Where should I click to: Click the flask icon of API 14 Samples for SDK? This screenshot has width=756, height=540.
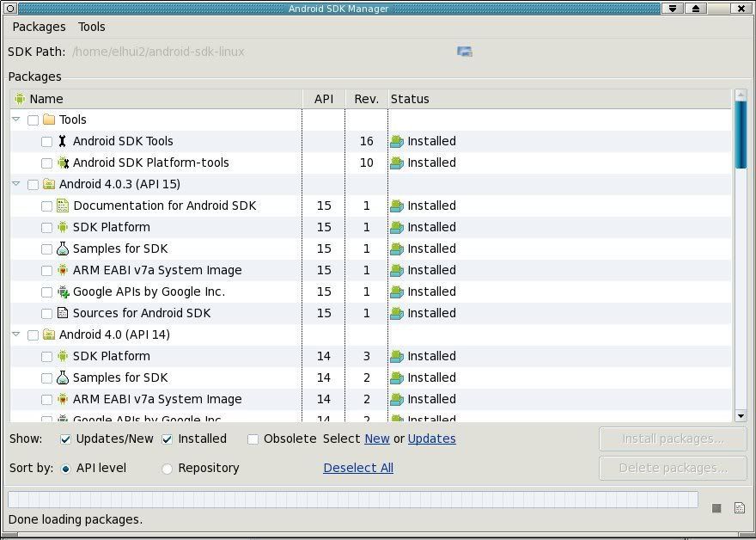63,377
